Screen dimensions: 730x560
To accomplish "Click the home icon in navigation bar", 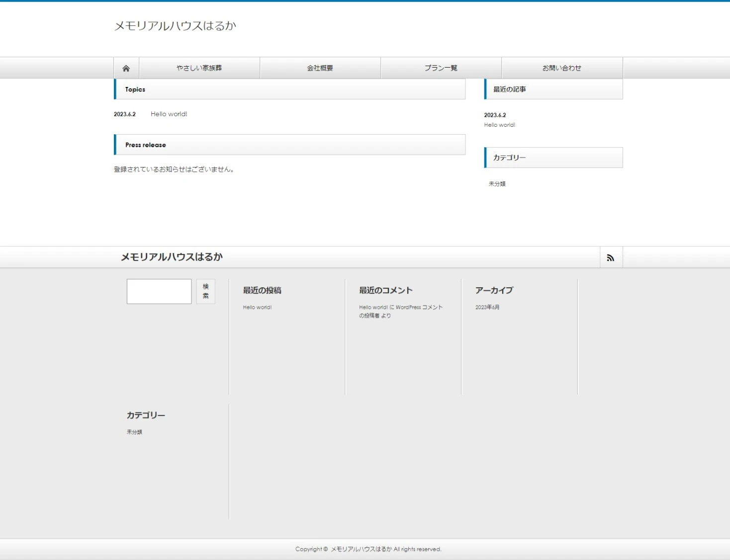I will (126, 68).
